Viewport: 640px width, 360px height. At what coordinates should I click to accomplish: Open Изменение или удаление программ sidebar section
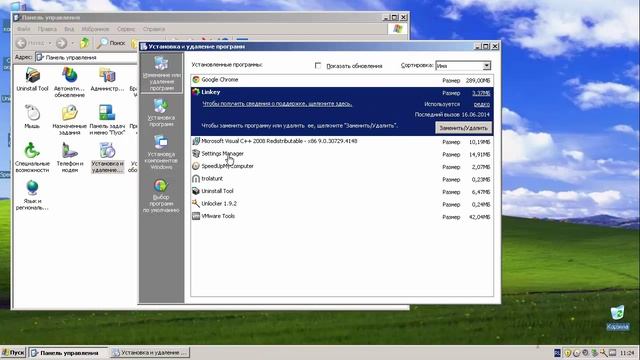(x=162, y=74)
